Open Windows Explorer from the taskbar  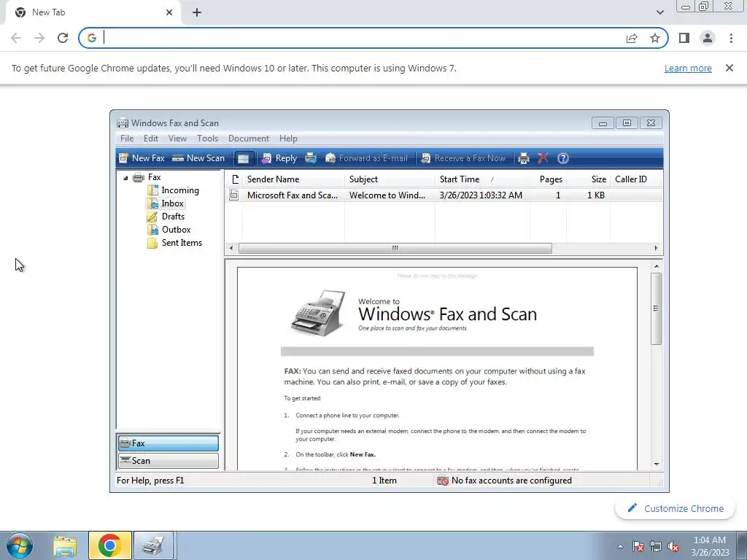click(x=65, y=546)
